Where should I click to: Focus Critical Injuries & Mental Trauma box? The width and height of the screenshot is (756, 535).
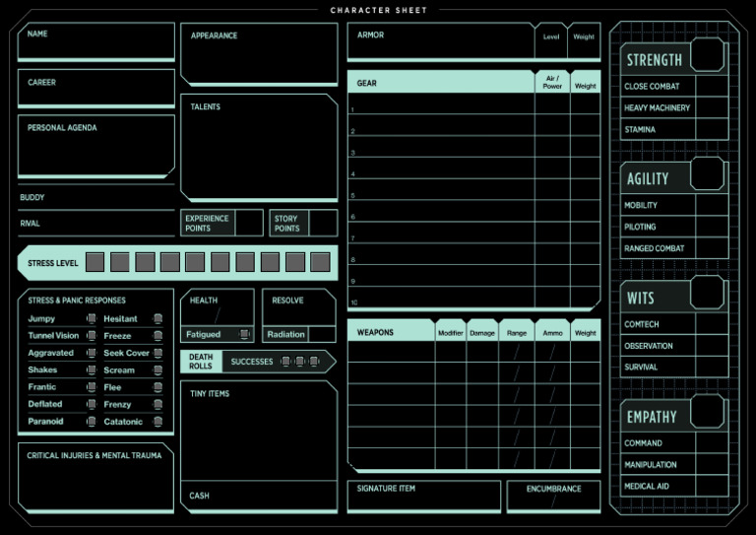(x=95, y=477)
